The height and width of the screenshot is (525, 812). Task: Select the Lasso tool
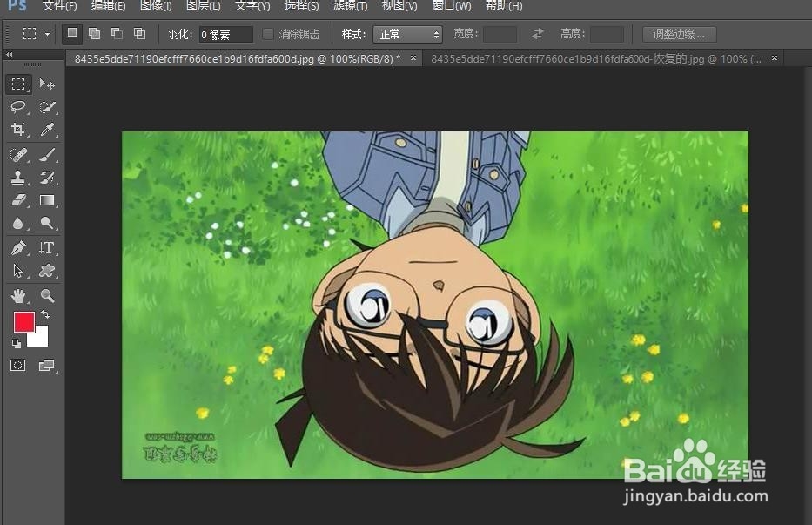(x=18, y=107)
